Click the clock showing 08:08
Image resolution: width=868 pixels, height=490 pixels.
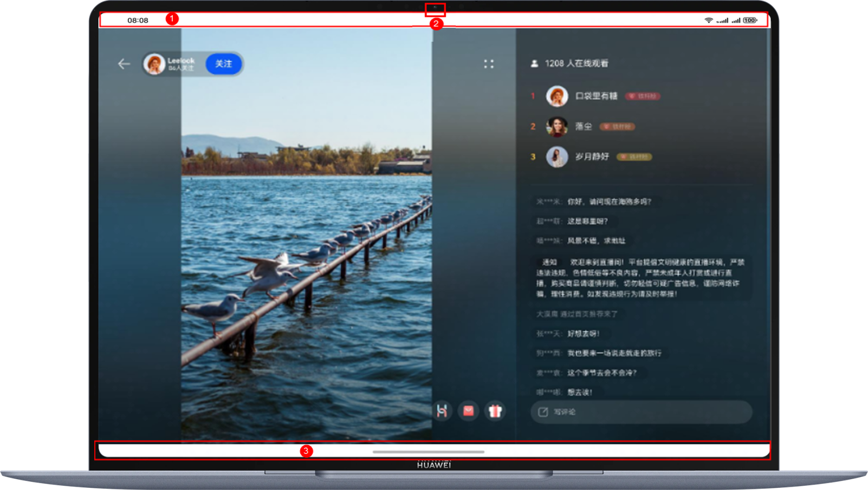137,19
